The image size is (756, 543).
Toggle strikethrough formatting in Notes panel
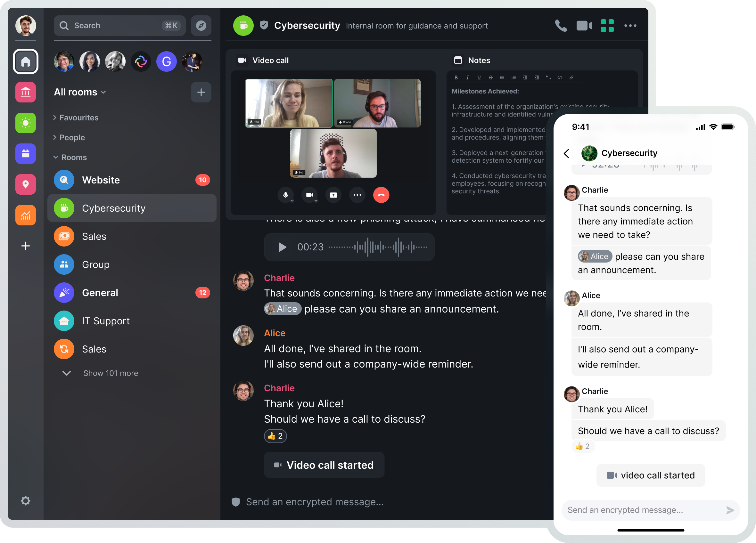pyautogui.click(x=491, y=77)
